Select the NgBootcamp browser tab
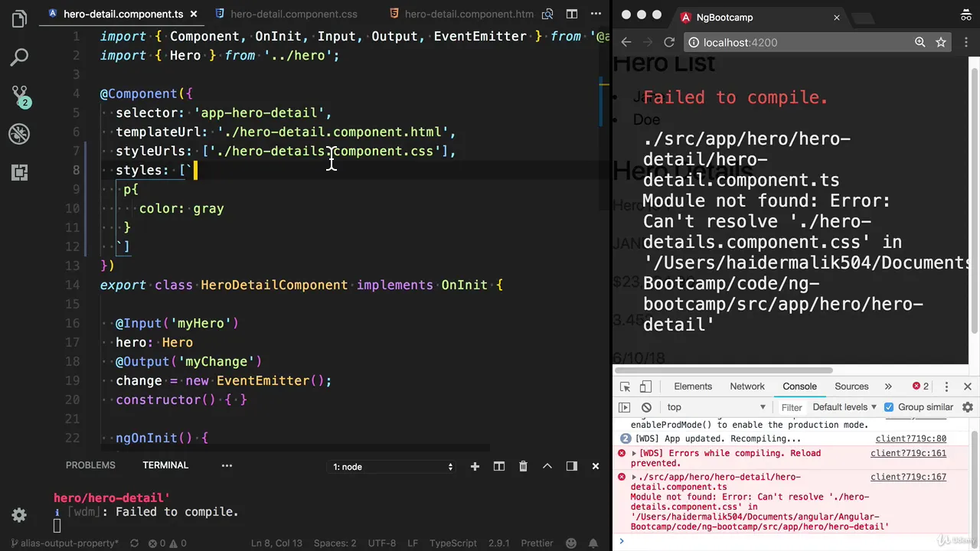 (756, 18)
